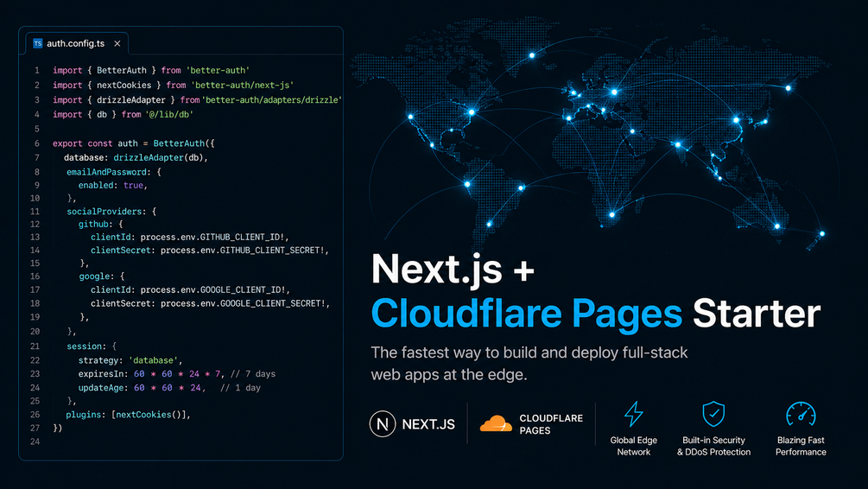Viewport: 868px width, 489px height.
Task: Click the blue 'Cloudflare Pages' heading text
Action: (x=527, y=313)
